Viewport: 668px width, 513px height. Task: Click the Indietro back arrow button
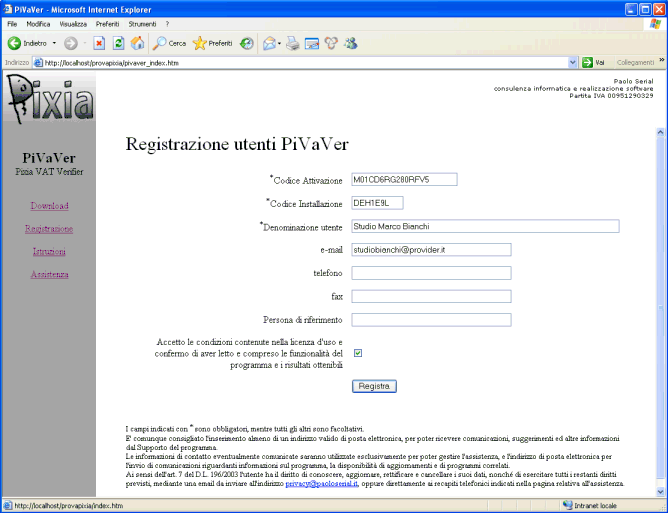click(x=27, y=43)
